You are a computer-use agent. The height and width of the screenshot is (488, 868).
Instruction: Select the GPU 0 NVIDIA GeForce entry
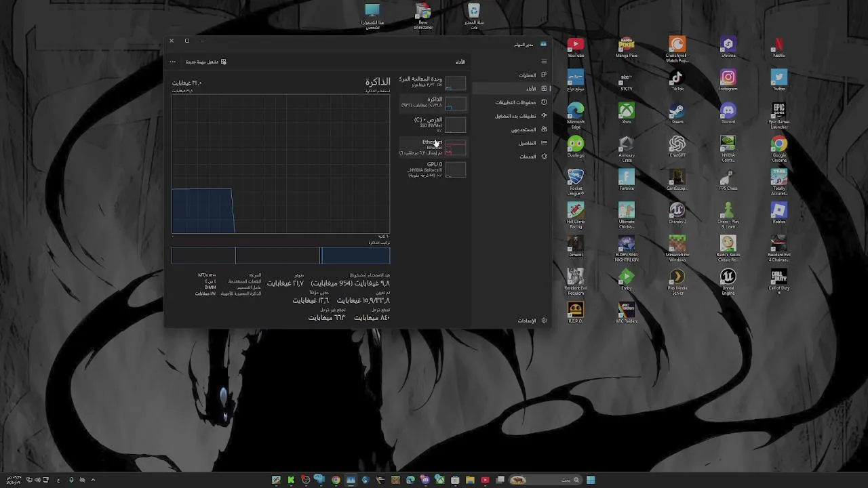point(433,169)
